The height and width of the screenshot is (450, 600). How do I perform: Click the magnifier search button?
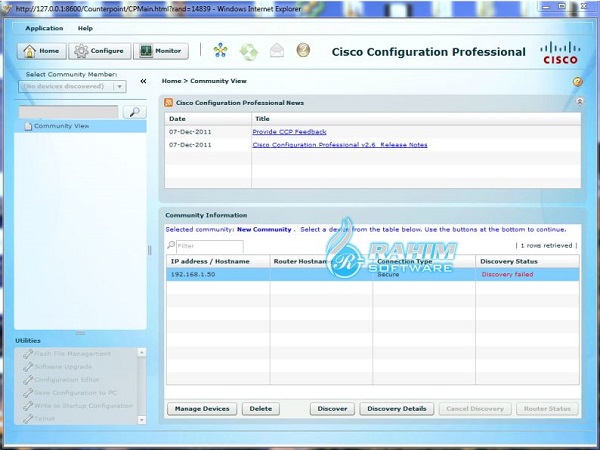click(134, 112)
